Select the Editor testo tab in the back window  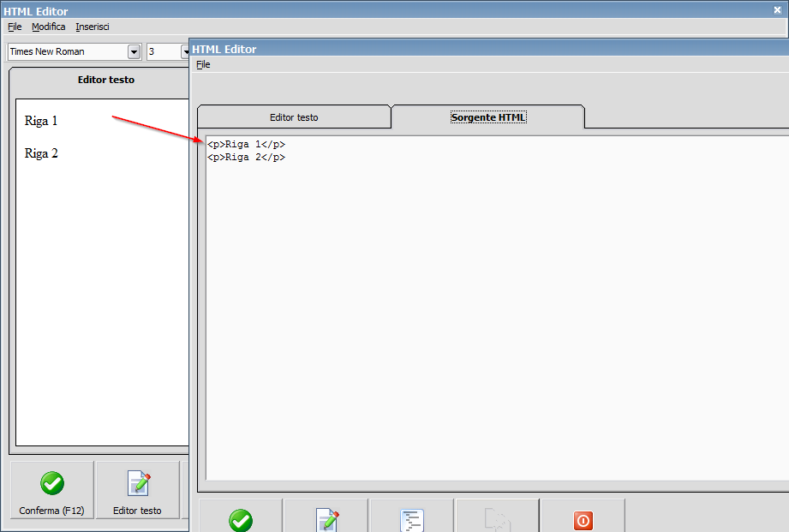(x=106, y=80)
